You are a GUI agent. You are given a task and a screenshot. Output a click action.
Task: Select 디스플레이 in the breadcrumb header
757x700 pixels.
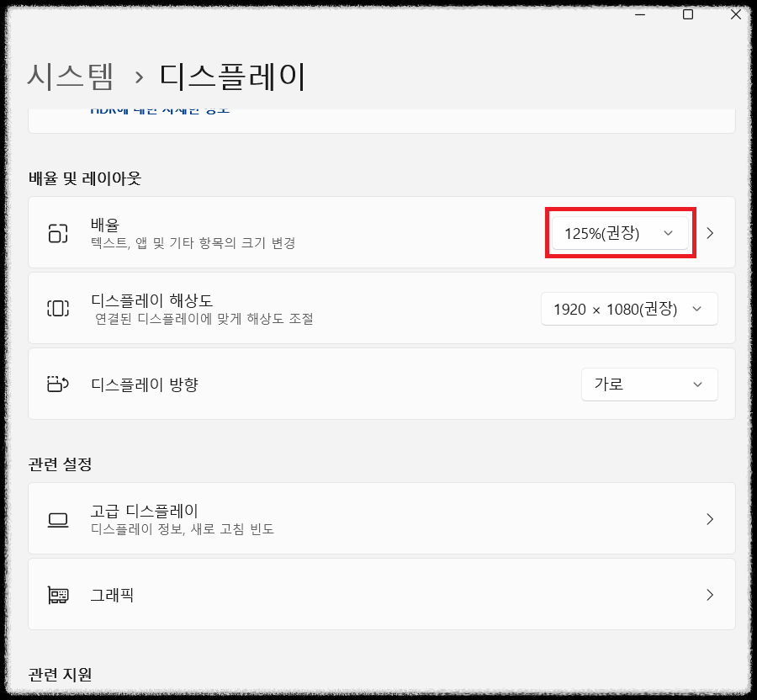click(233, 74)
